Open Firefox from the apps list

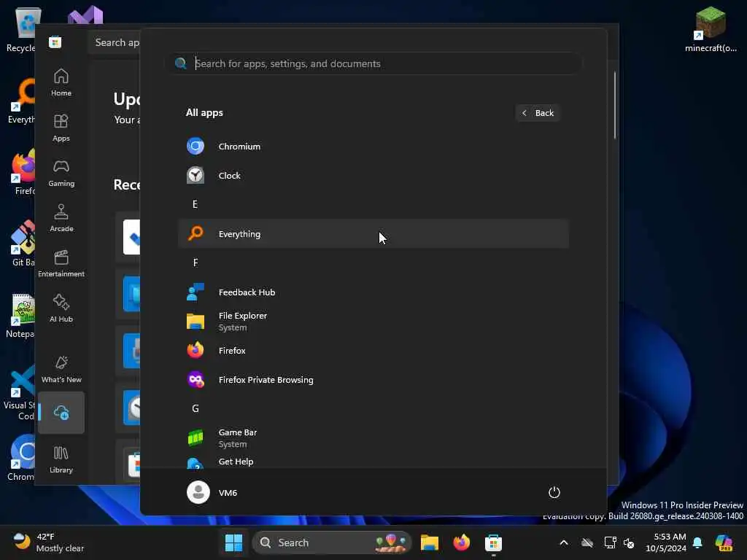[x=373, y=351]
